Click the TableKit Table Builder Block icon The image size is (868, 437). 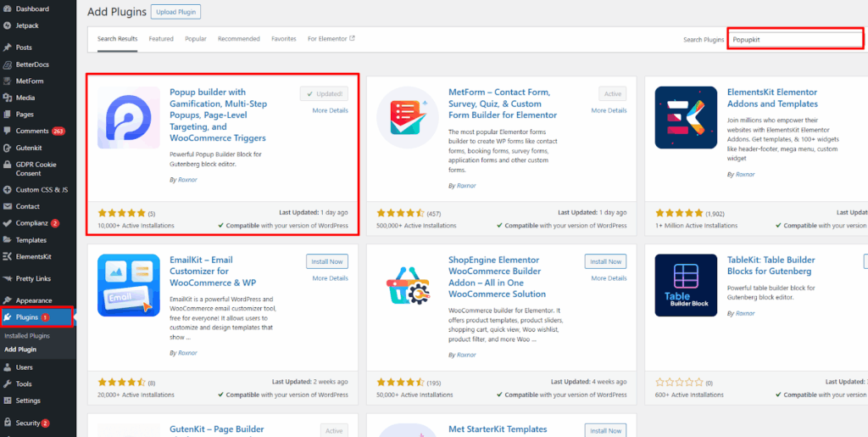tap(686, 286)
